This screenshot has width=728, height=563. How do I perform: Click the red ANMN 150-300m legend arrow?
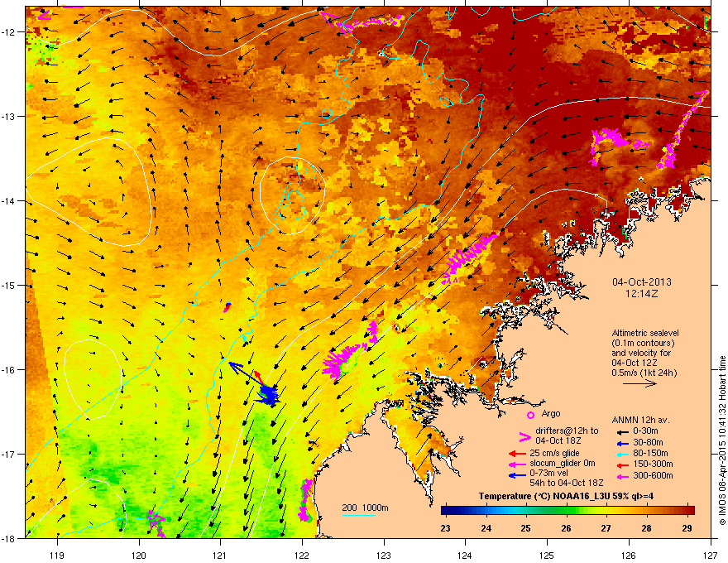click(621, 464)
